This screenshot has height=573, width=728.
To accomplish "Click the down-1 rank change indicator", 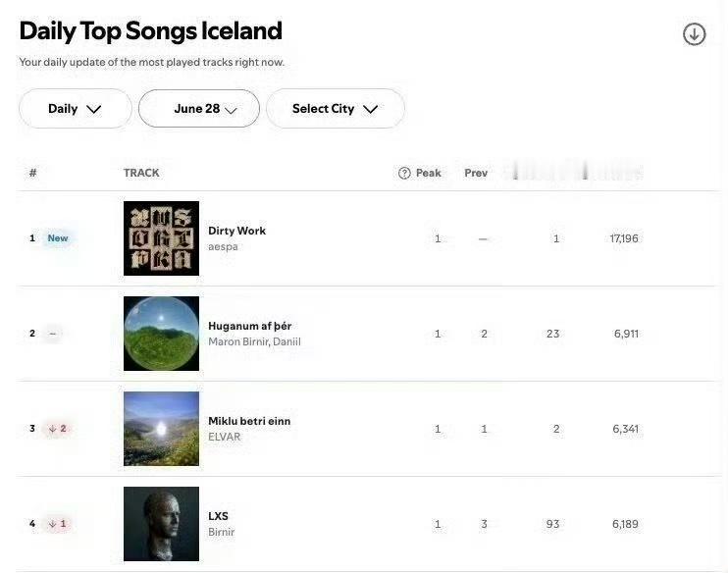I will [x=57, y=524].
